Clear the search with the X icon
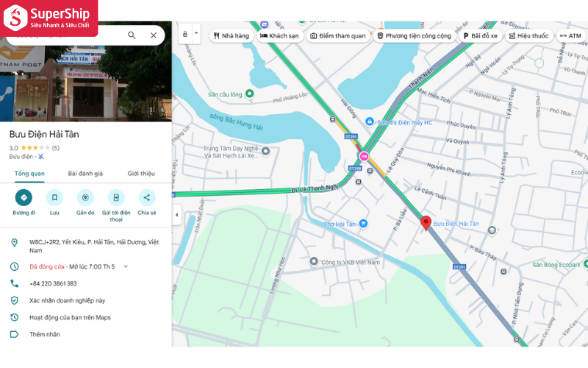 154,35
